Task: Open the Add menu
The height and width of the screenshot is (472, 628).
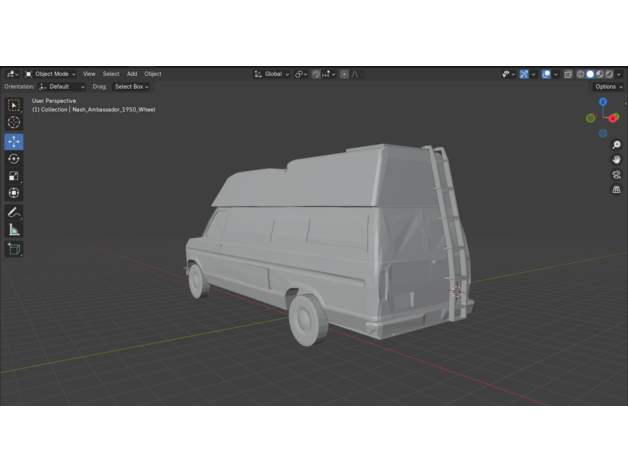Action: (132, 74)
